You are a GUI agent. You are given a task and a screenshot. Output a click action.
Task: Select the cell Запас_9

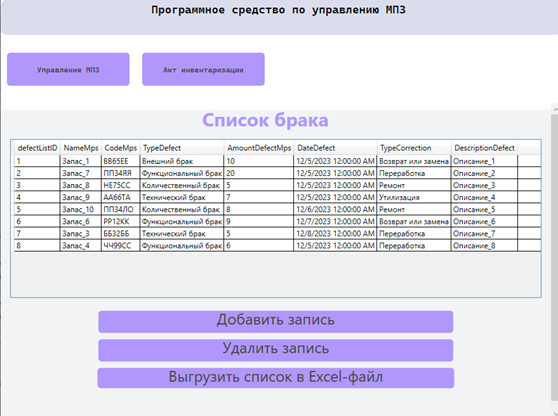click(x=81, y=198)
